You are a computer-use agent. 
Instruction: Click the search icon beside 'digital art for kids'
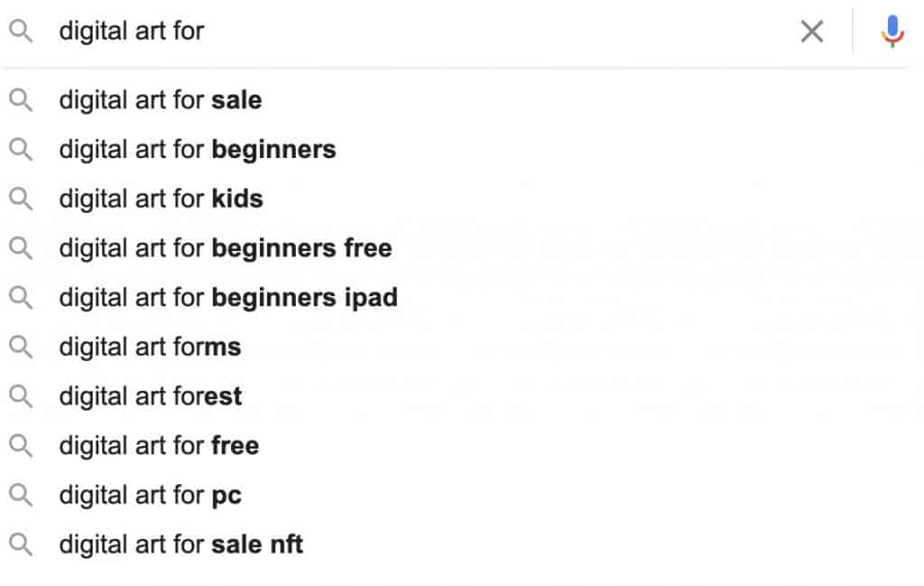[x=20, y=199]
